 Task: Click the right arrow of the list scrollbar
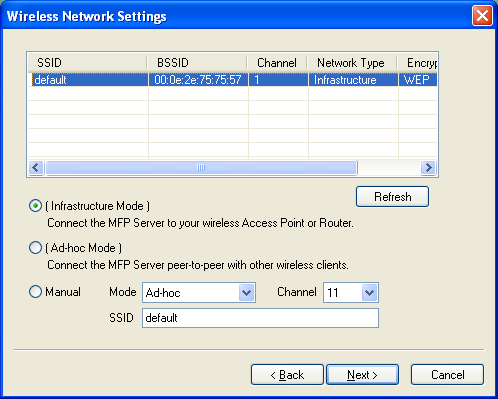(428, 167)
